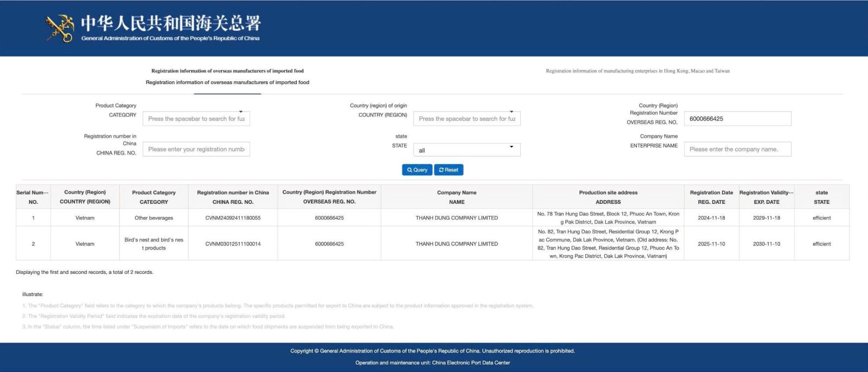Select the cell CVNM24092411180055
Screen dimensions: 868x372
click(233, 218)
